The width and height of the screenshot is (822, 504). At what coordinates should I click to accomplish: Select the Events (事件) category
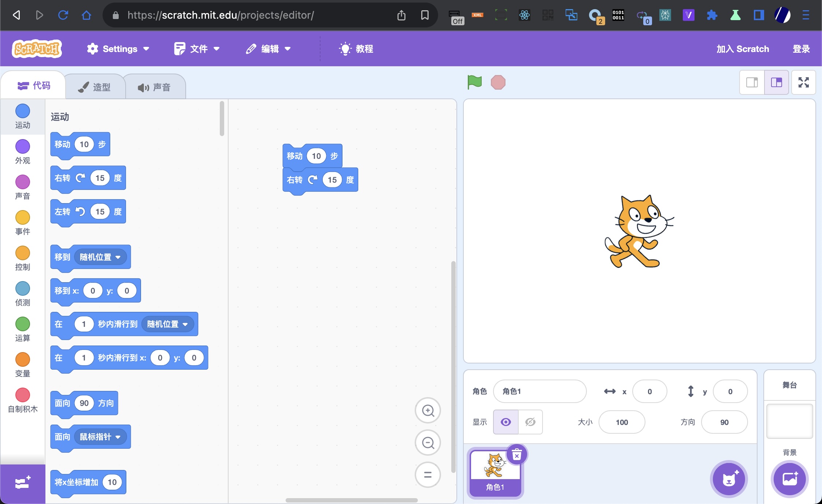23,223
